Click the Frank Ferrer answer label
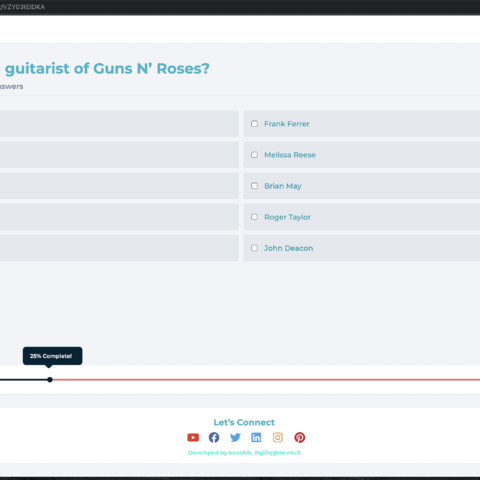This screenshot has height=480, width=480. (x=287, y=124)
